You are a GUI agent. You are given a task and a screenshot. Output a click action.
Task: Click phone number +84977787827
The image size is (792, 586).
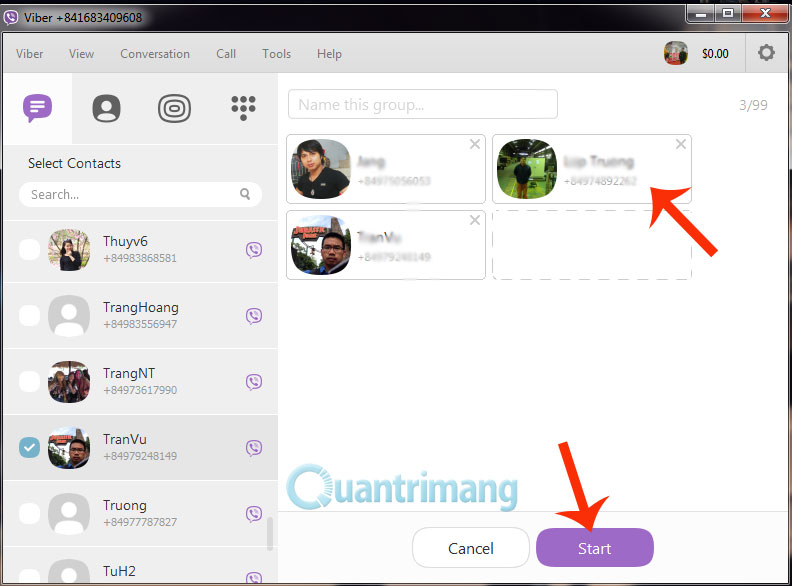(x=140, y=522)
